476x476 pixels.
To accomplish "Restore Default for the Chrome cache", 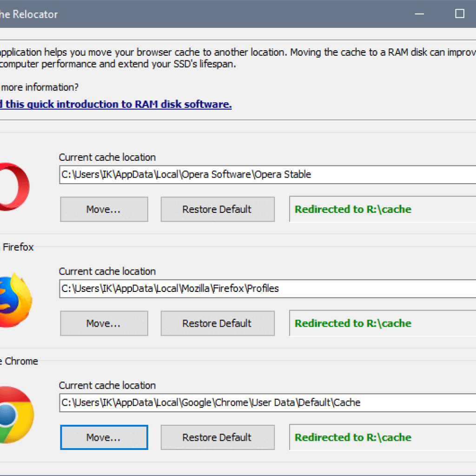I will pyautogui.click(x=218, y=437).
